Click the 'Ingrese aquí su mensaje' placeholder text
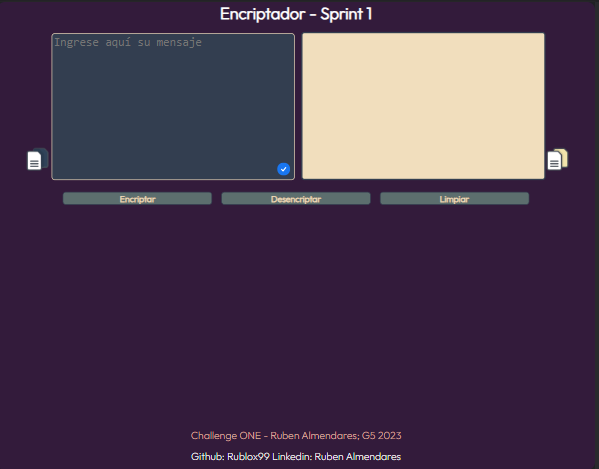This screenshot has height=469, width=599. coord(128,42)
